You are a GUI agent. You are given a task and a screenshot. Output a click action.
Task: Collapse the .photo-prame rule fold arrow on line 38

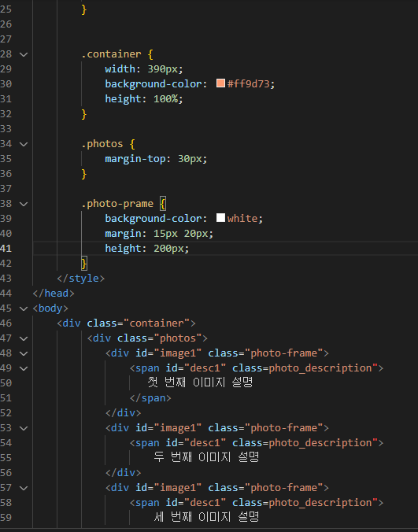24,204
